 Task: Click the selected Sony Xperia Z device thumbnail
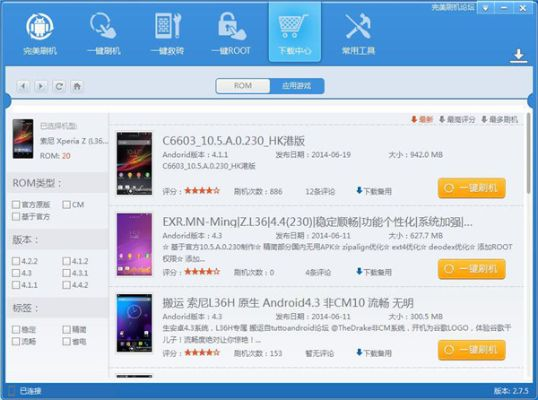[x=23, y=139]
